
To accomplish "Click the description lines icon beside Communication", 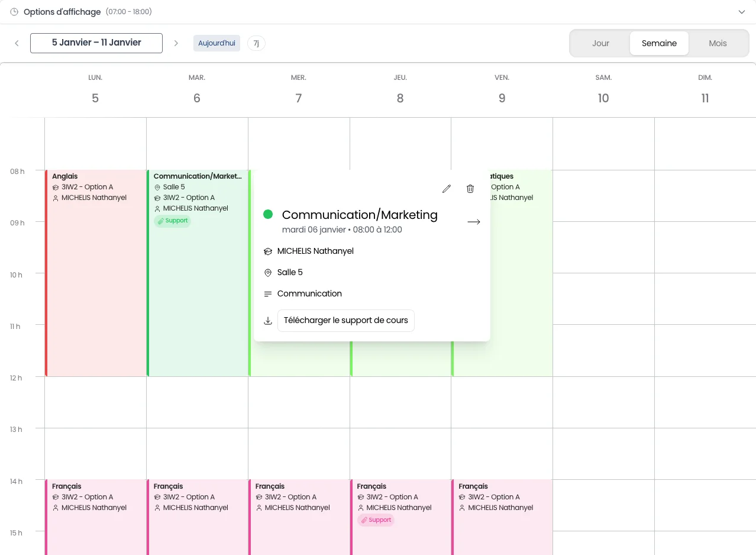I will [268, 294].
